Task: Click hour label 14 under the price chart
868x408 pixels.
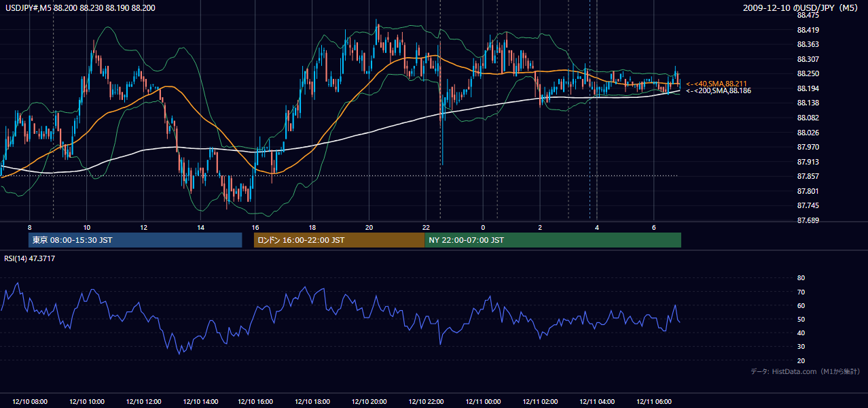Action: (x=200, y=227)
